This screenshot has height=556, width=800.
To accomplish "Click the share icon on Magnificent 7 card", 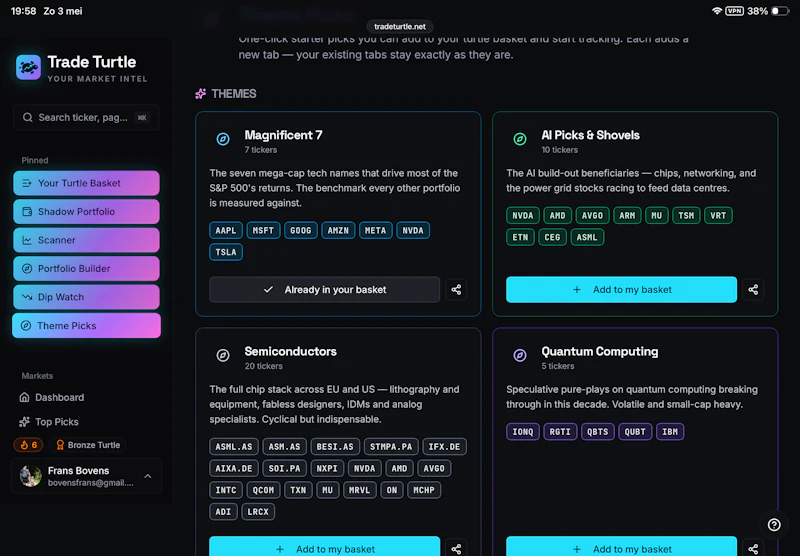I will 456,290.
